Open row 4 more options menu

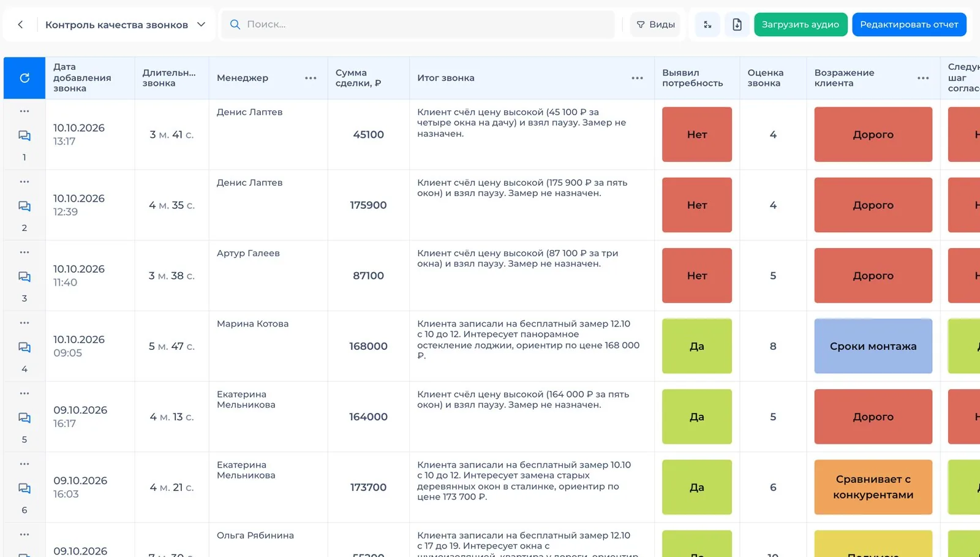coord(24,322)
